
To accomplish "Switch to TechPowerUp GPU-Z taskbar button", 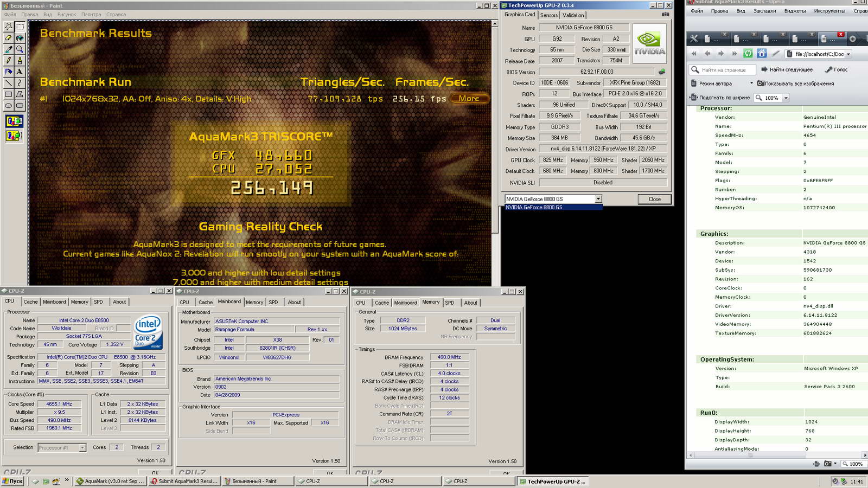I will point(553,481).
